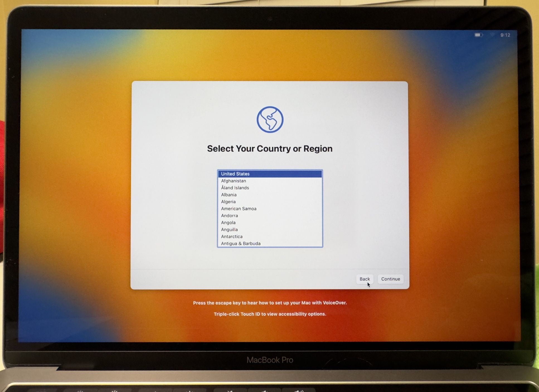Click the blue globe icon

click(270, 120)
